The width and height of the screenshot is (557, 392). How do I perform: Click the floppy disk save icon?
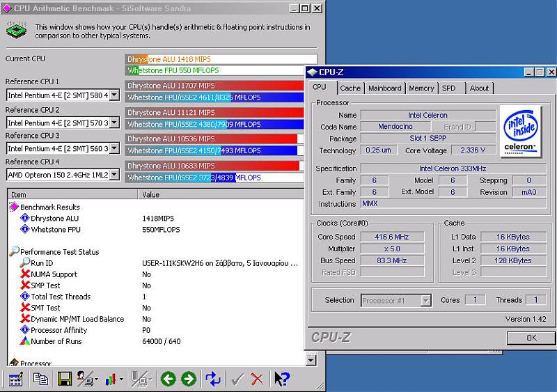[x=64, y=379]
